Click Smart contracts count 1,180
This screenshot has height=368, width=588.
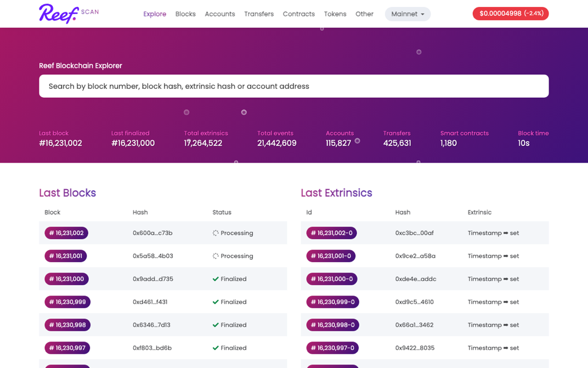coord(449,143)
